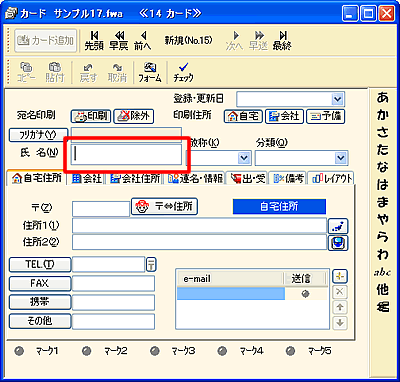Select あ in kana index
This screenshot has width=400, height=382.
[383, 98]
